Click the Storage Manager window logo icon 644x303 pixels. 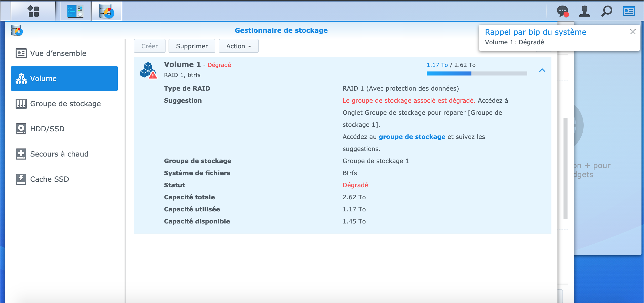pyautogui.click(x=17, y=31)
